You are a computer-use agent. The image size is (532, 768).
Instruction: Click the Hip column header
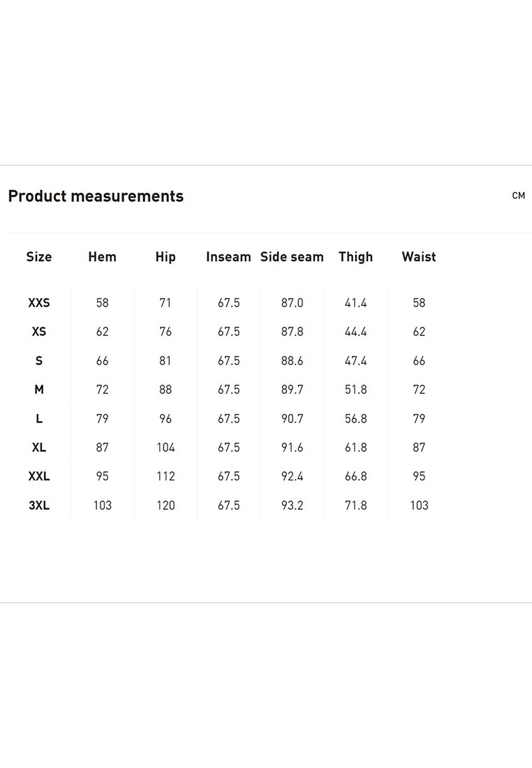pyautogui.click(x=165, y=257)
